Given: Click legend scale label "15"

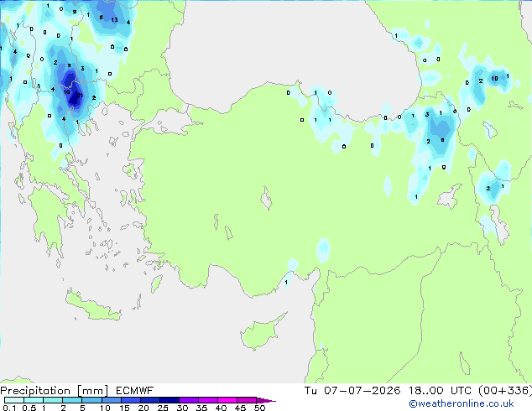Looking at the screenshot, I should click(x=124, y=408).
